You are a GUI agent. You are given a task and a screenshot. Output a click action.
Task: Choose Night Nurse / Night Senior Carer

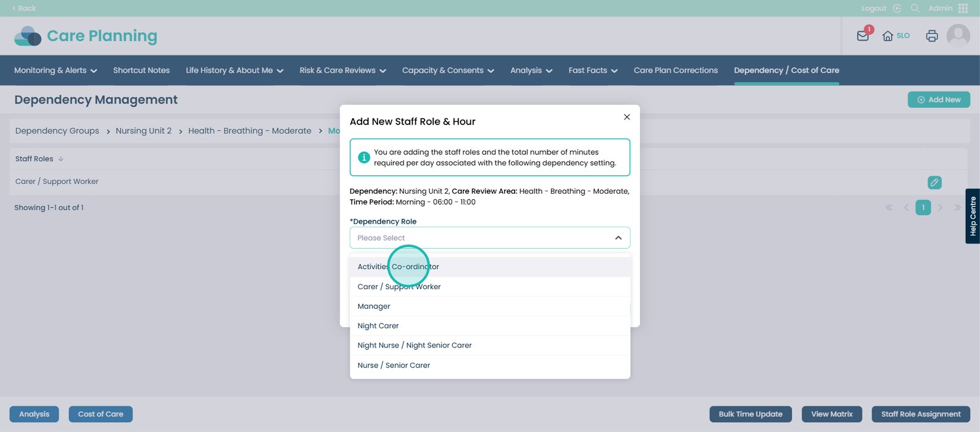pos(415,346)
